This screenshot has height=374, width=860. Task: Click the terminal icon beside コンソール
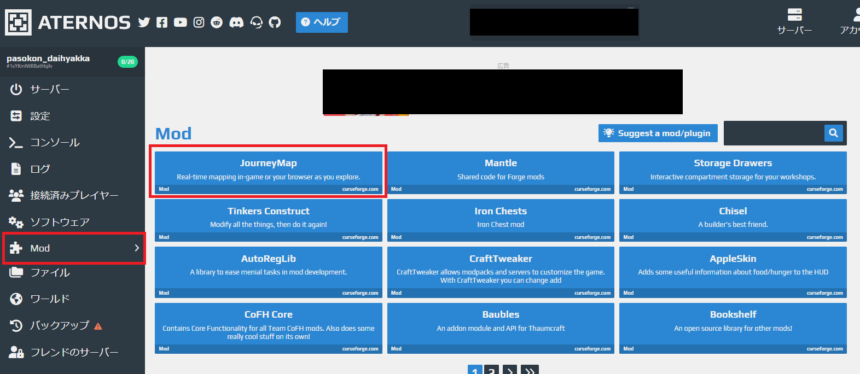[x=16, y=143]
